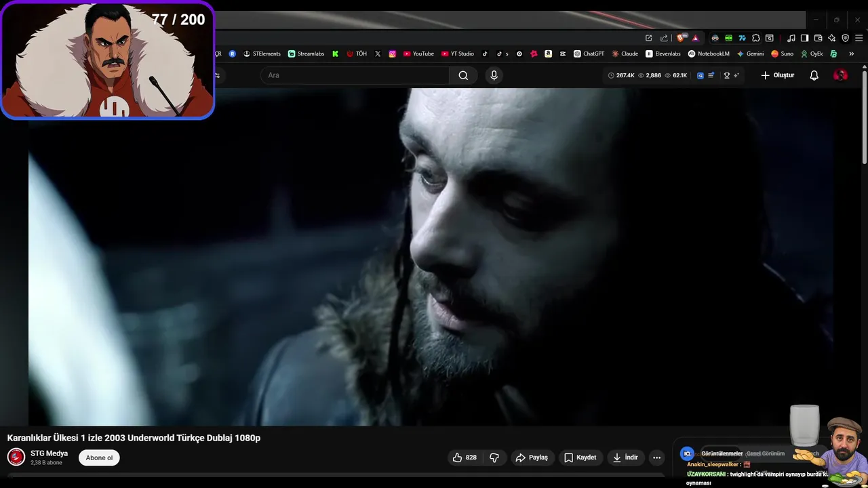The image size is (868, 488).
Task: Open the browser hamburger menu
Action: click(x=859, y=38)
